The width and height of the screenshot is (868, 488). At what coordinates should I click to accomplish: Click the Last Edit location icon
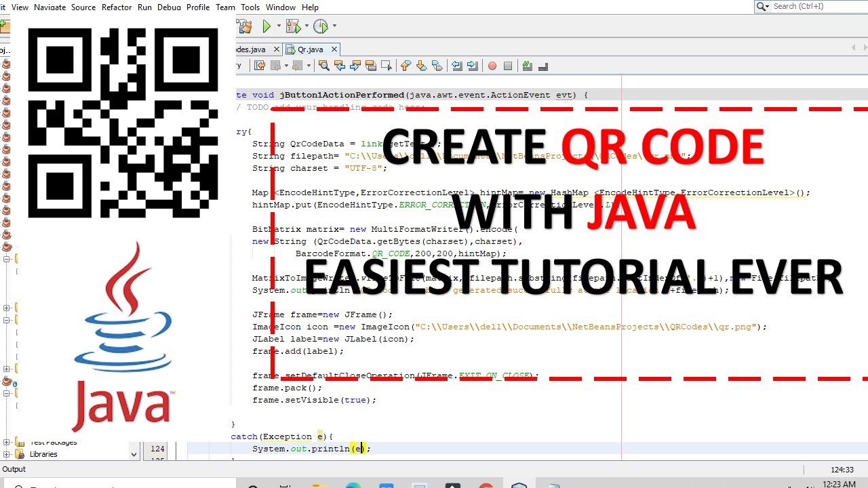click(x=259, y=66)
